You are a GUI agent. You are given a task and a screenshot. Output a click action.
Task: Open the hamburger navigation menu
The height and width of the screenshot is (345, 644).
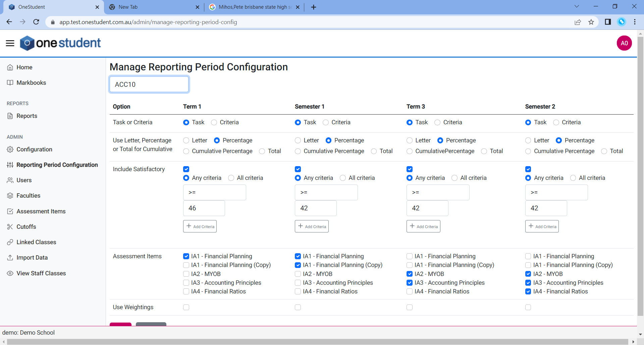click(x=10, y=43)
